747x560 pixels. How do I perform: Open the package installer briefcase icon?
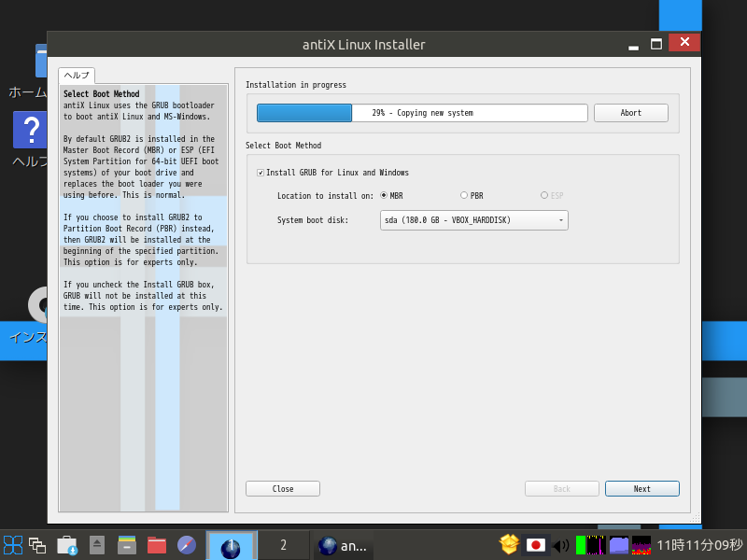(67, 545)
